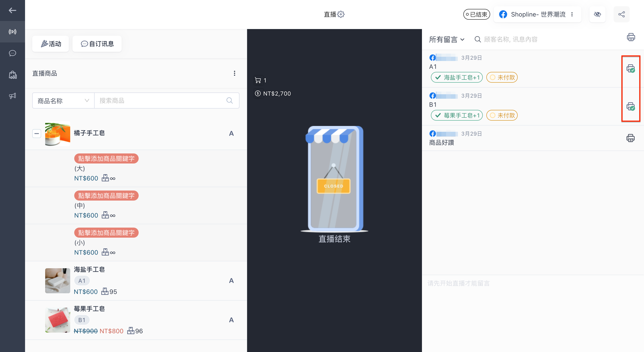
Task: Print the 商品好讚 comment
Action: (630, 138)
